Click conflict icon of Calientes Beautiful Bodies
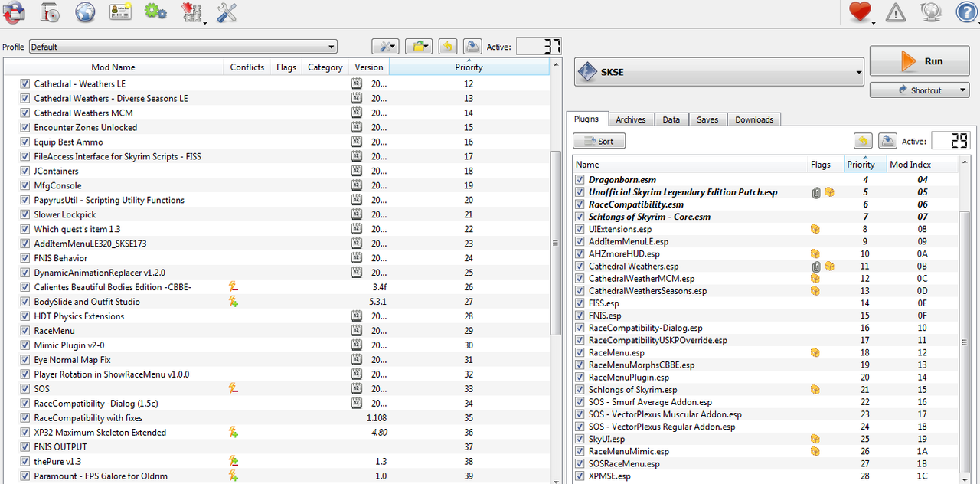The image size is (980, 484). pos(234,287)
